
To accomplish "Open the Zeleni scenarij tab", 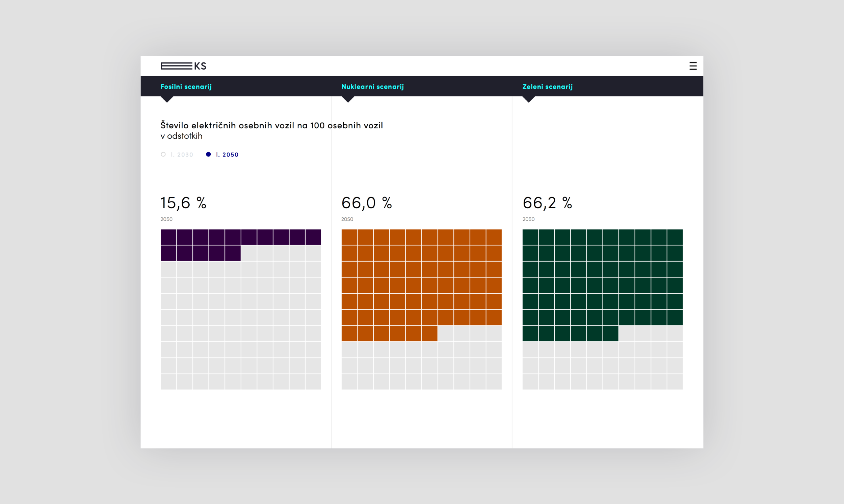I will coord(548,87).
